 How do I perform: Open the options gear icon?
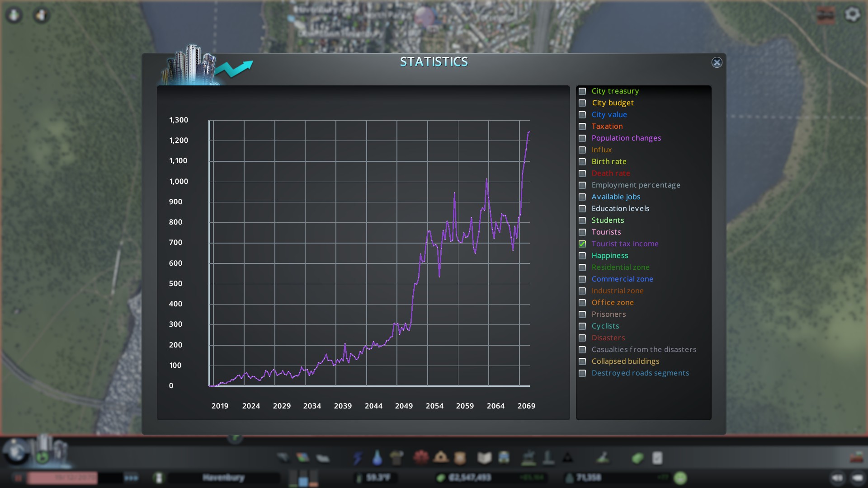(x=853, y=14)
